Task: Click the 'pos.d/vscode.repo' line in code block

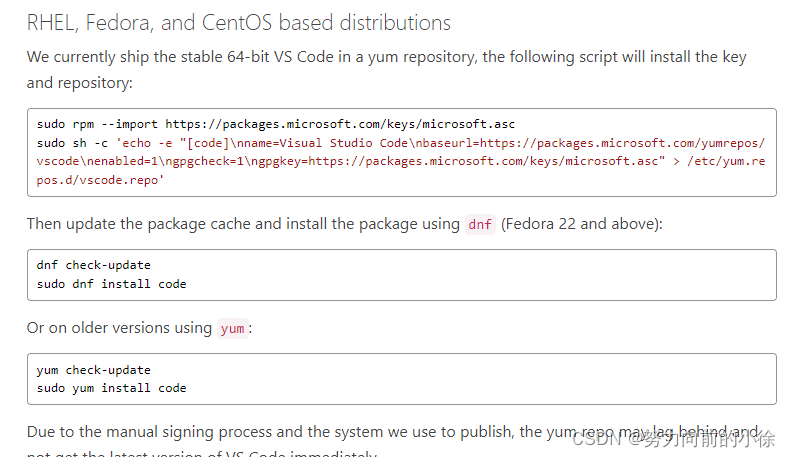Action: pyautogui.click(x=100, y=180)
